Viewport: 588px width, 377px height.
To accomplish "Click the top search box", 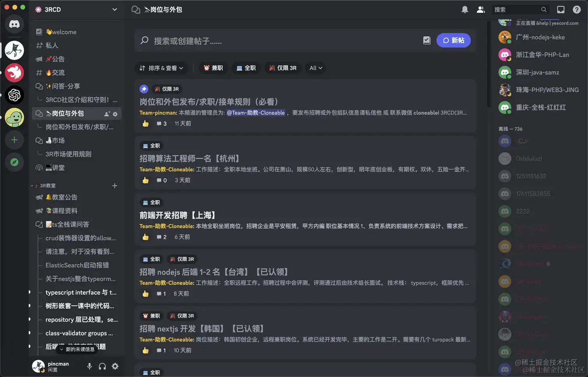I will (521, 10).
